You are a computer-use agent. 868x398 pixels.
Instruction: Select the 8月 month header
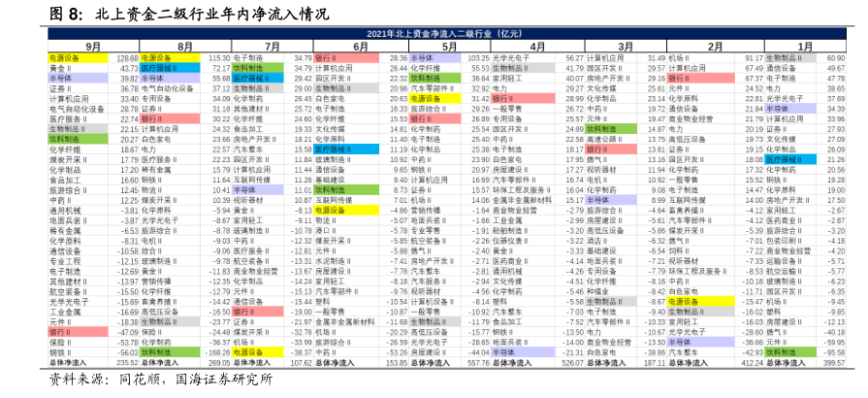pyautogui.click(x=184, y=47)
